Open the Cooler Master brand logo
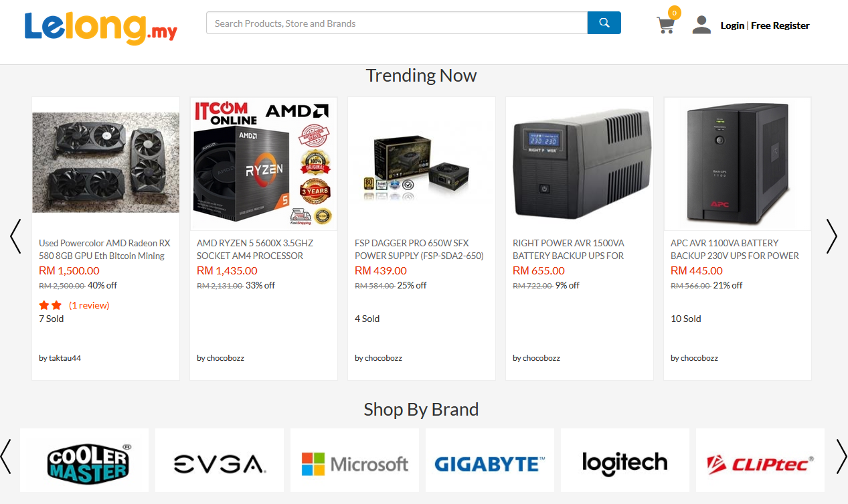Screen dimensions: 848x504 pyautogui.click(x=84, y=460)
